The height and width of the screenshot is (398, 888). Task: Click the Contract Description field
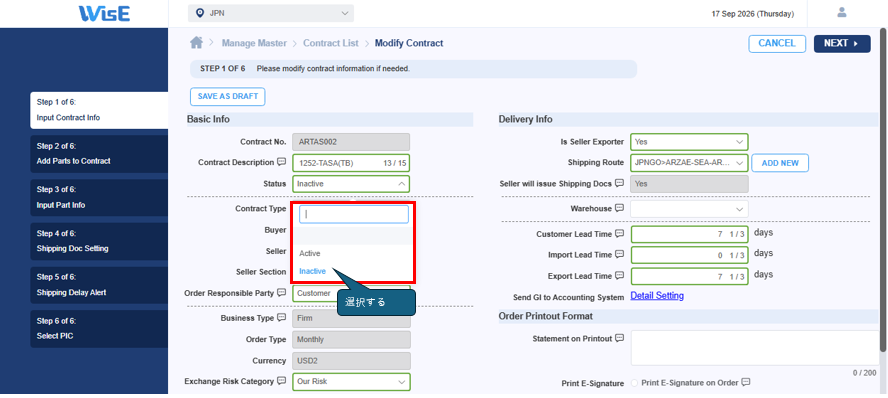click(x=351, y=162)
